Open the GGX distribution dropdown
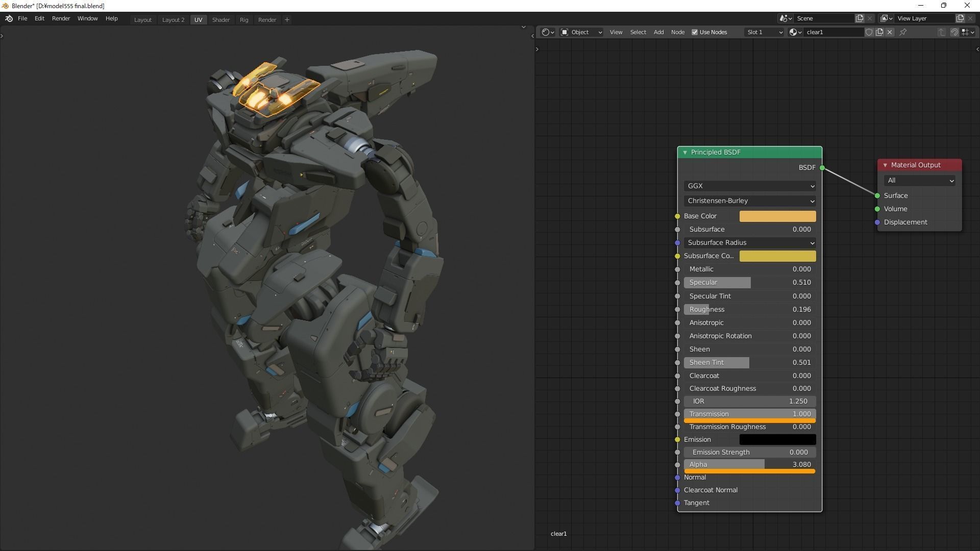The image size is (980, 551). pyautogui.click(x=749, y=186)
